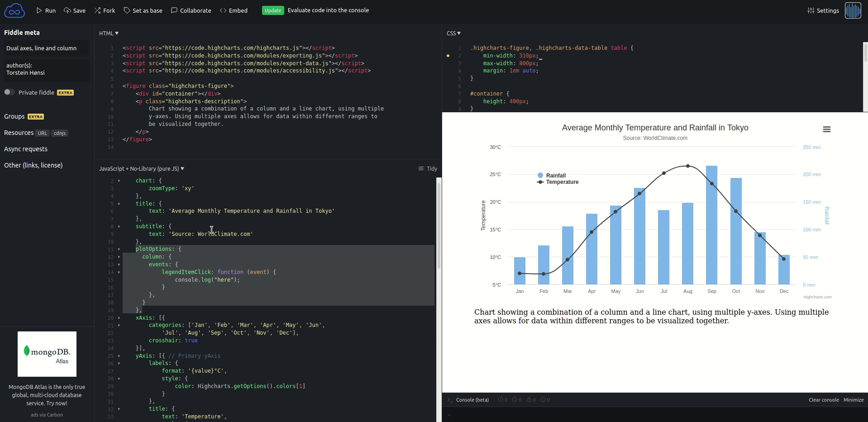Open the CSS panel dropdown
This screenshot has width=868, height=422.
tap(453, 33)
